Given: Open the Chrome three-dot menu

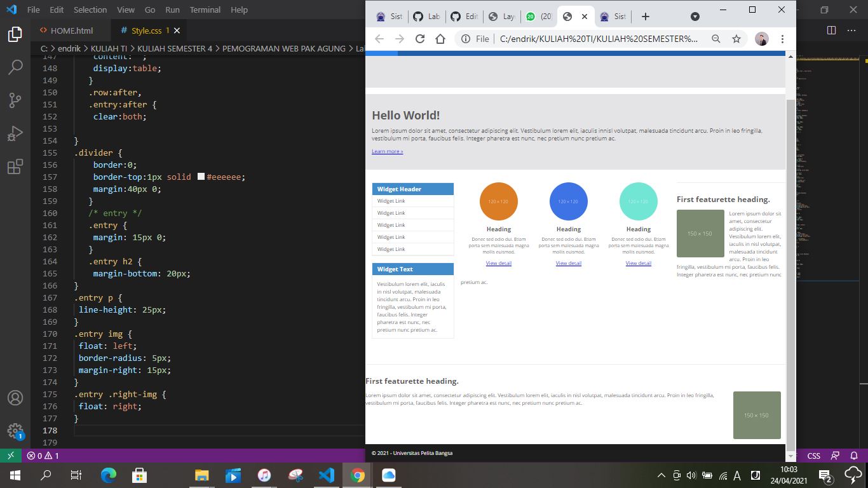Looking at the screenshot, I should [783, 39].
